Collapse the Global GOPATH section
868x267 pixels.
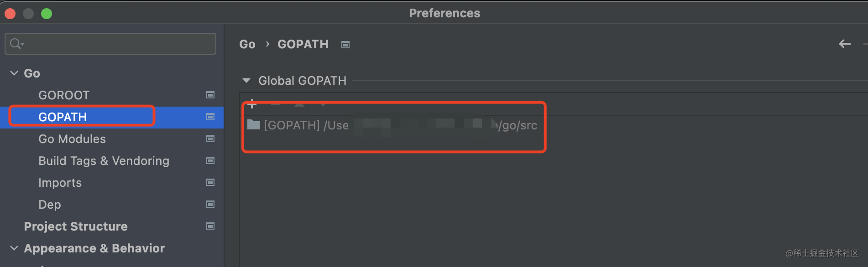tap(246, 81)
